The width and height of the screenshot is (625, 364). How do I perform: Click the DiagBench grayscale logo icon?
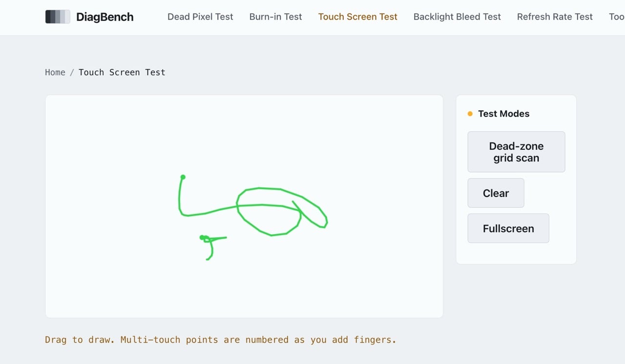58,17
